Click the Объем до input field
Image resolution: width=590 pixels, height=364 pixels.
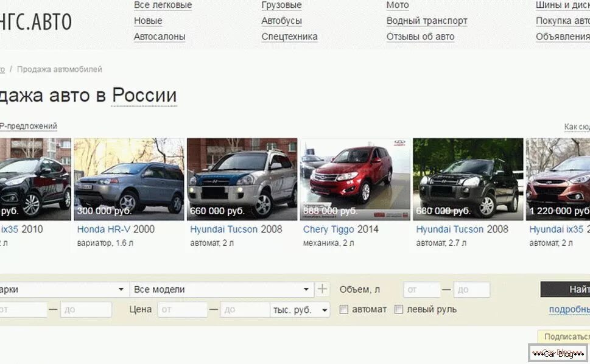point(472,290)
